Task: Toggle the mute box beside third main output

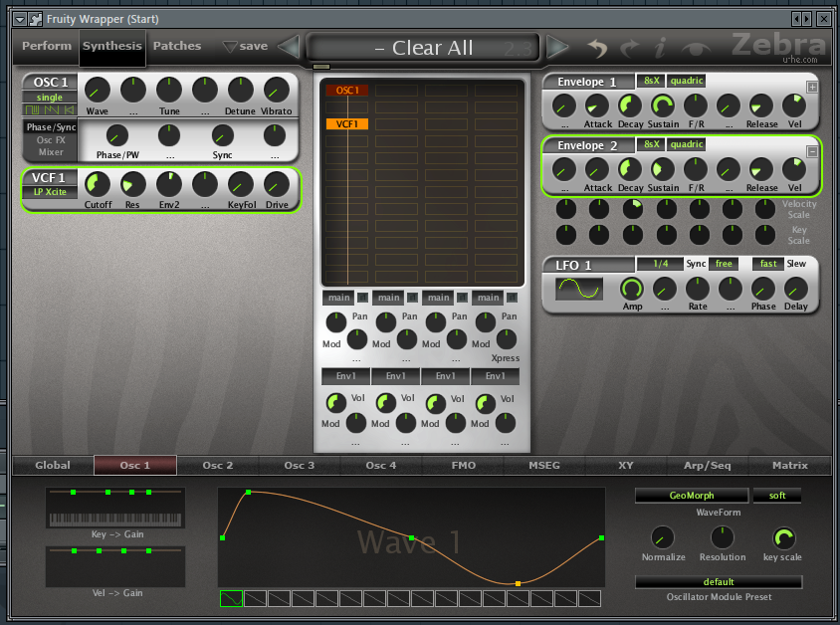Action: (x=463, y=298)
